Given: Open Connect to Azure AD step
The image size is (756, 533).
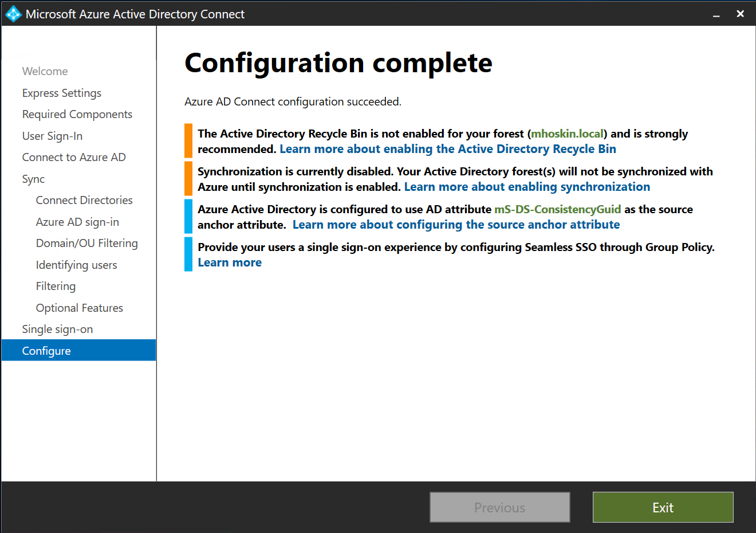Looking at the screenshot, I should (x=73, y=157).
